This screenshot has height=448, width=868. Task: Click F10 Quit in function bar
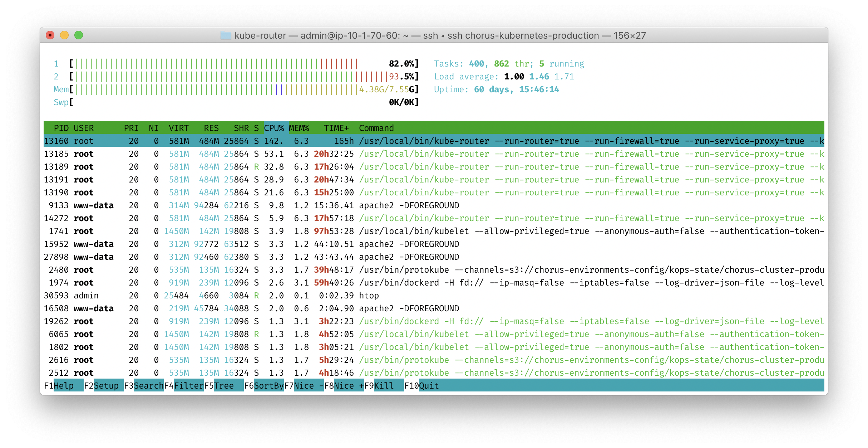(x=428, y=386)
